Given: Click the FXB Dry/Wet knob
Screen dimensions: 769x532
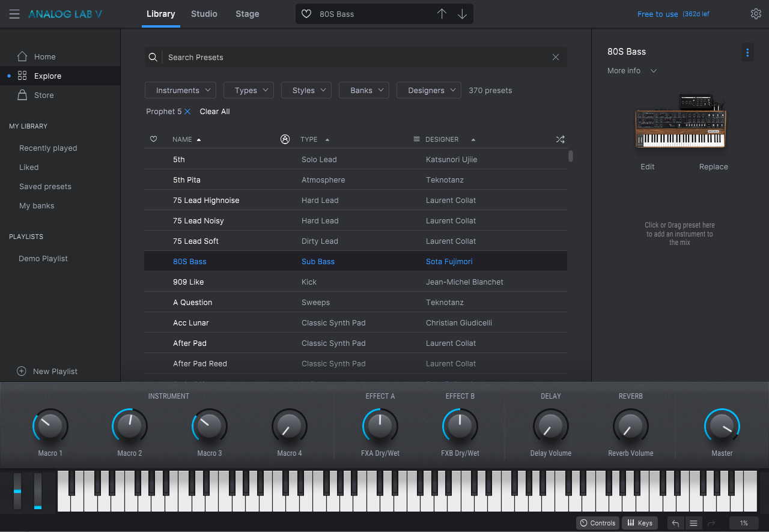Looking at the screenshot, I should 460,426.
